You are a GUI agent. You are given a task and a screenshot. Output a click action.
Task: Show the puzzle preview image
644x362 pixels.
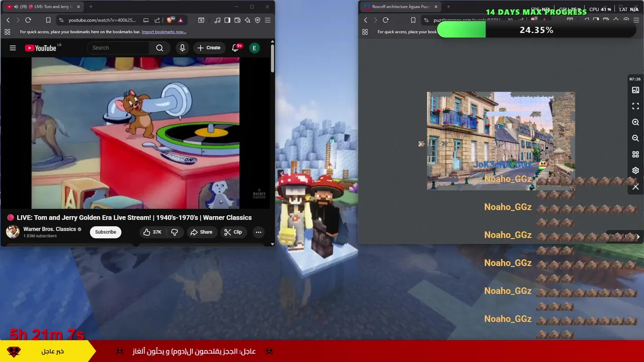click(x=635, y=90)
